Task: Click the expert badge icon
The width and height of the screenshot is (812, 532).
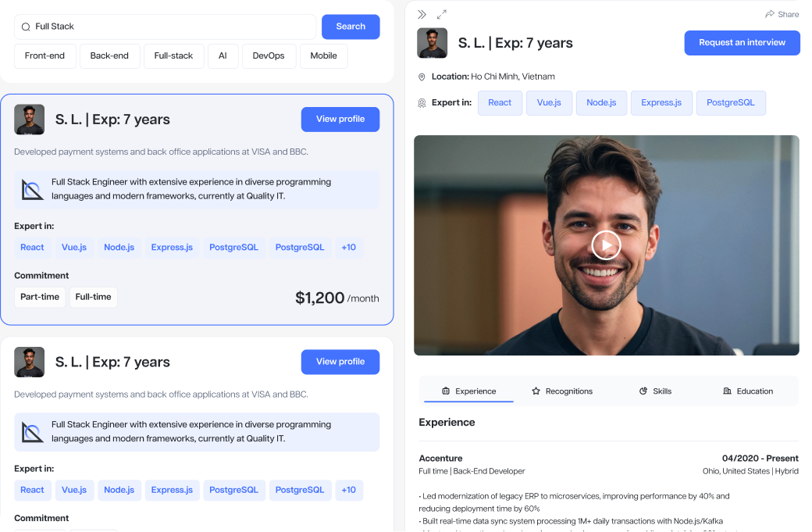Action: click(x=422, y=103)
